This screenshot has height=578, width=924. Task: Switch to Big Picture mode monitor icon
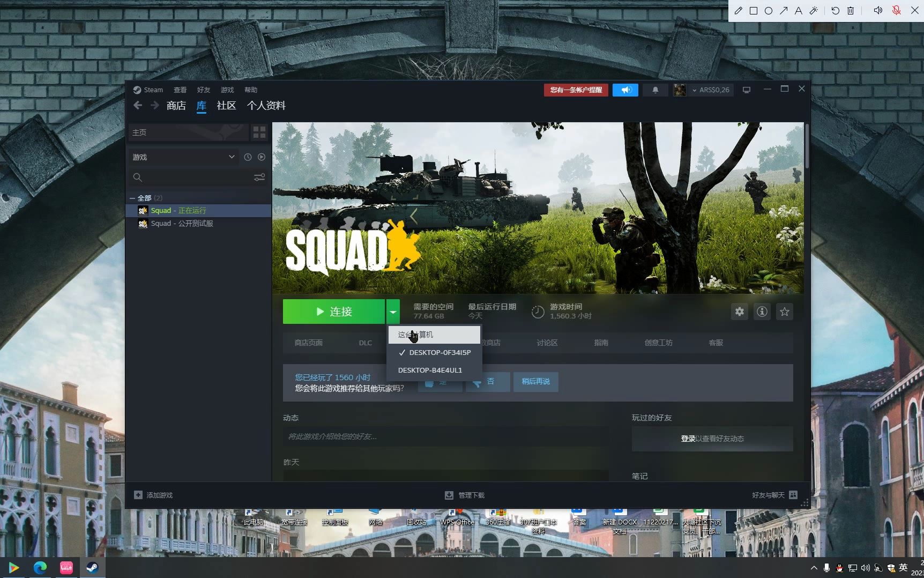click(746, 90)
